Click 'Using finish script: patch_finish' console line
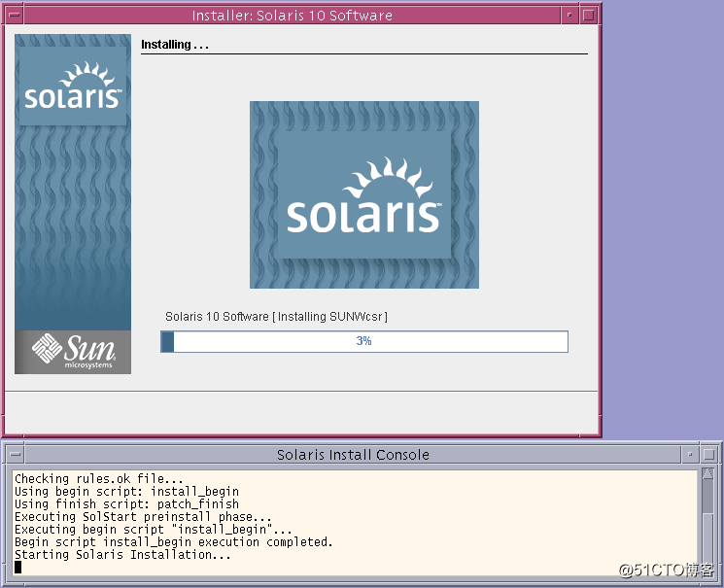Screen dimensions: 724x588 [x=126, y=503]
